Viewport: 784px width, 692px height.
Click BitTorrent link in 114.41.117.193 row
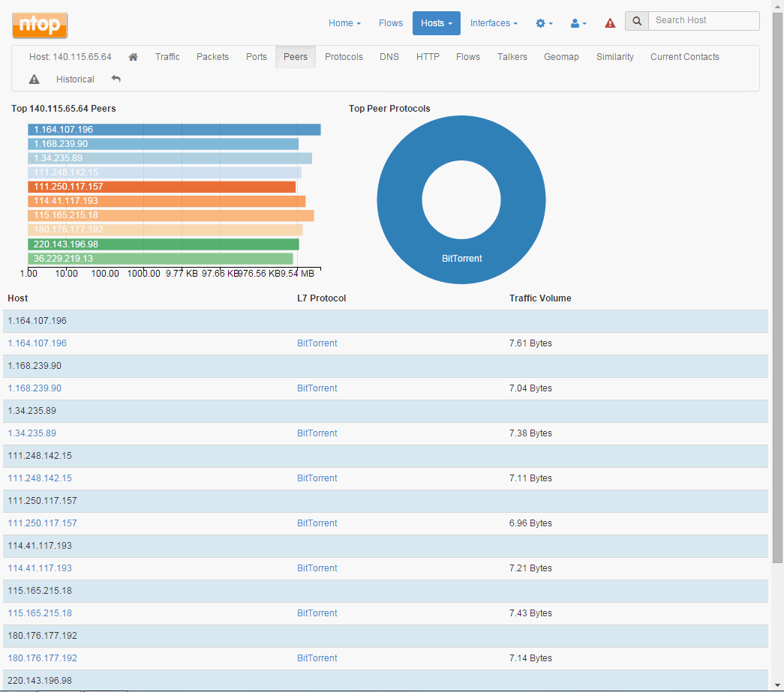click(x=317, y=568)
